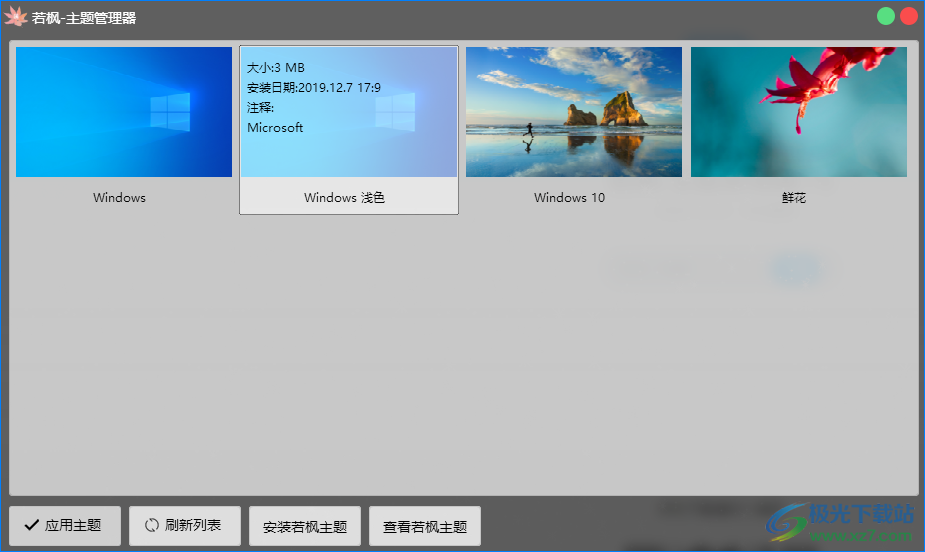Select the Windows theme thumbnail
925x552 pixels.
(124, 112)
